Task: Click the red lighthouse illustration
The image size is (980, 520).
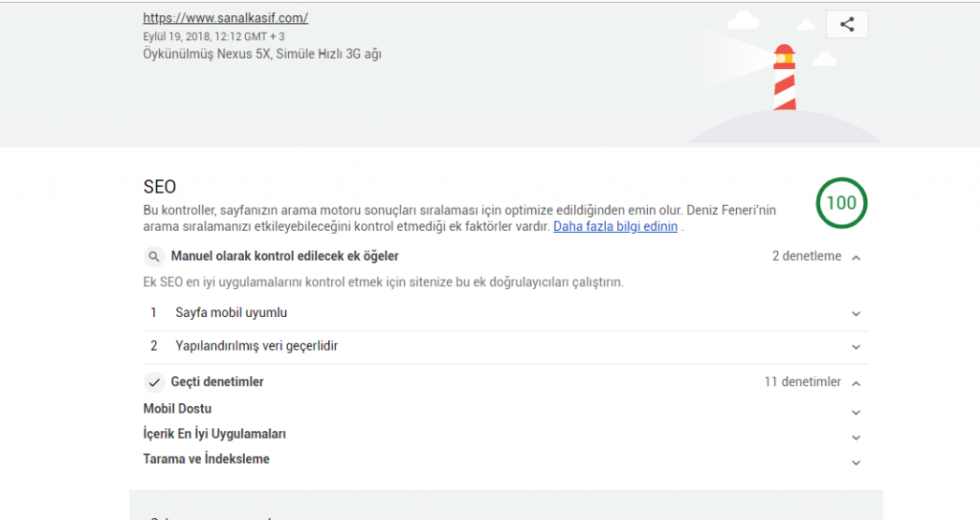Action: coord(784,78)
